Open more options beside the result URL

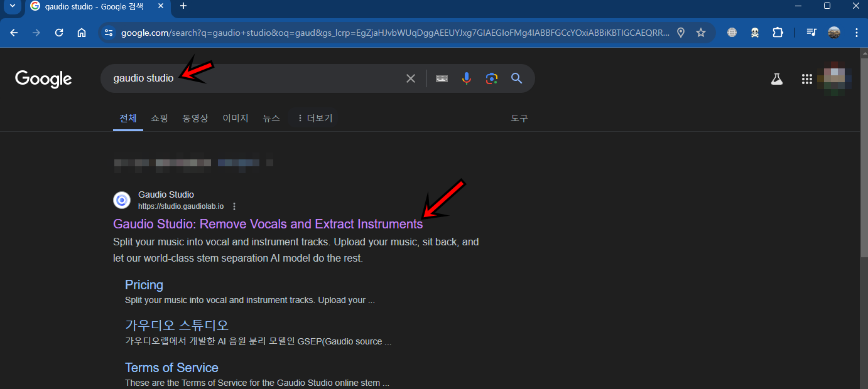point(234,206)
